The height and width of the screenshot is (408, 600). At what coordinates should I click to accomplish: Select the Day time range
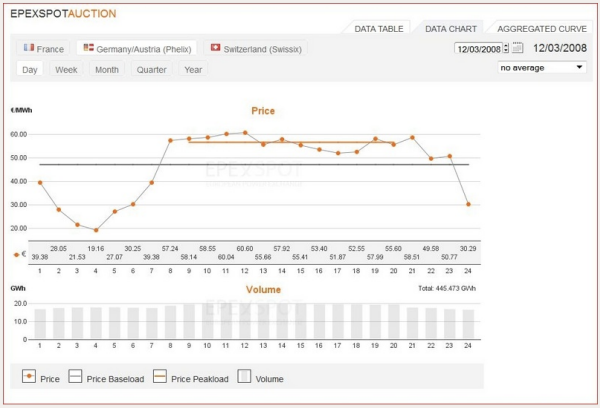point(30,70)
